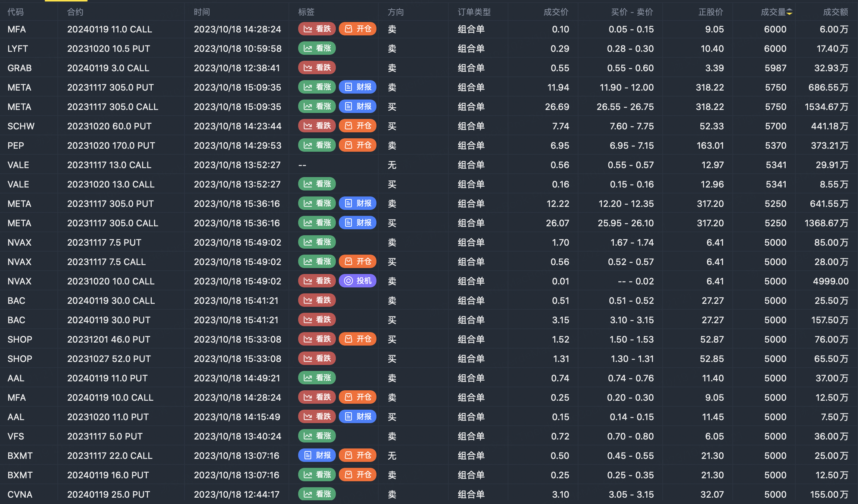858x504 pixels.
Task: Click 看跌 tag in BAC 30.0 PUT row
Action: pos(317,320)
